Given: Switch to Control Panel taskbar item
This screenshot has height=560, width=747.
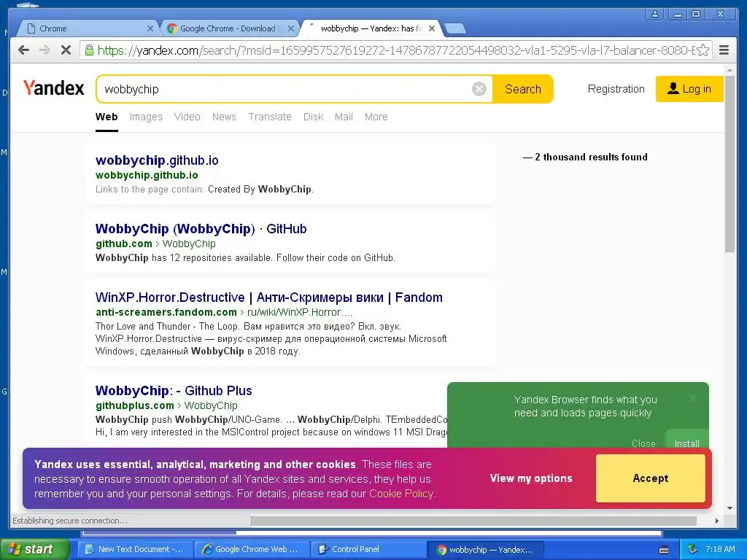Looking at the screenshot, I should 368,550.
